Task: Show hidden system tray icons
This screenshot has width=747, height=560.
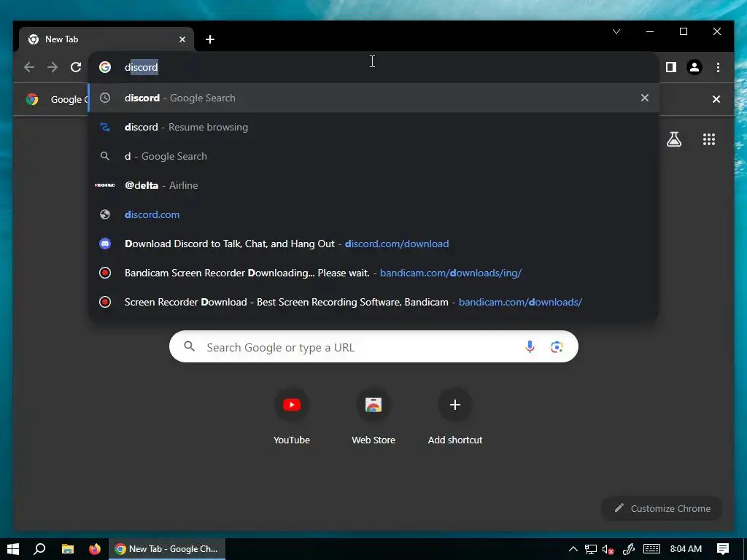Action: [573, 549]
